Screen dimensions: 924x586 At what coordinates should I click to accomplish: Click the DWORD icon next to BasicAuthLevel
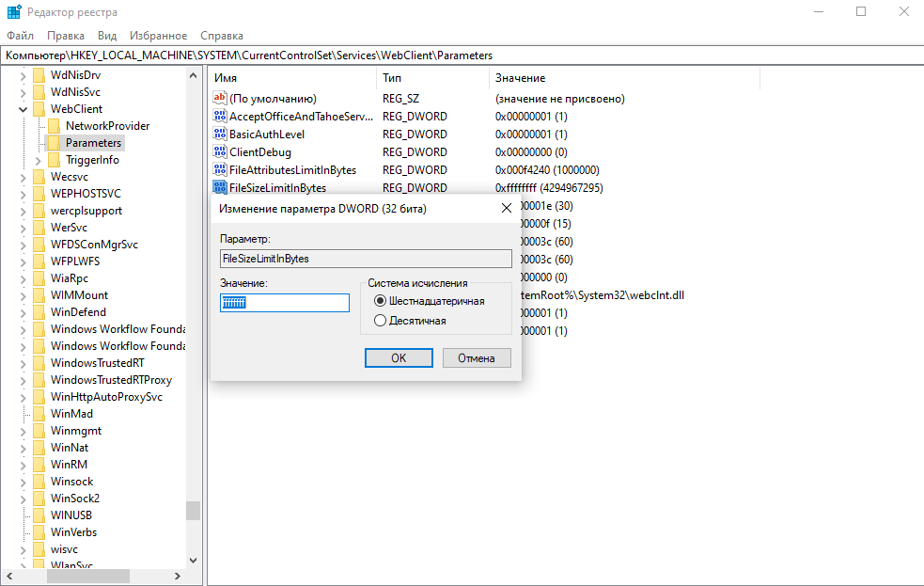point(220,135)
